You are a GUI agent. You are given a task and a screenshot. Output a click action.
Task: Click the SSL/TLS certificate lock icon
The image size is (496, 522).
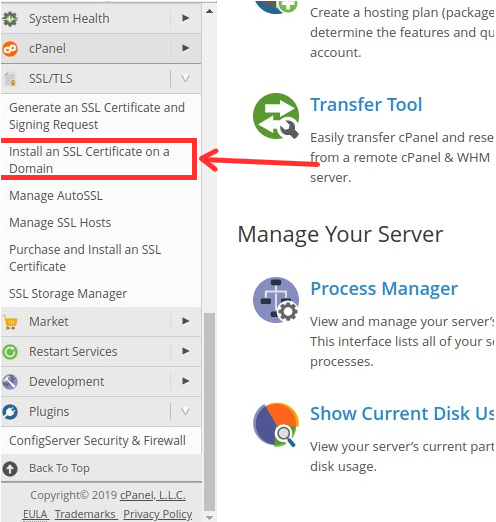(10, 79)
